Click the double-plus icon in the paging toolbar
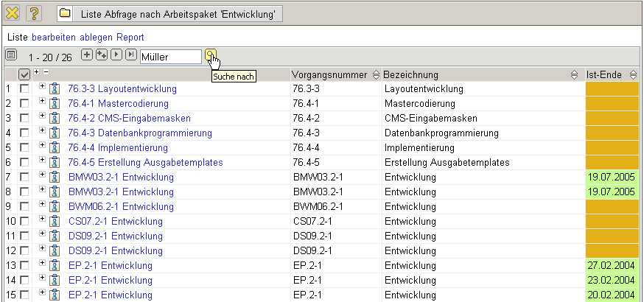Viewport: 644px width, 302px height. tap(102, 55)
